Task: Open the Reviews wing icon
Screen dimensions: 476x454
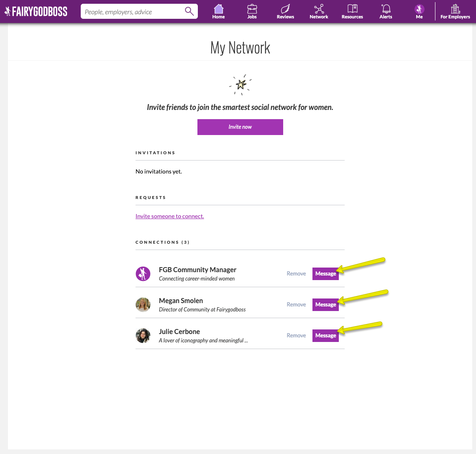Action: (285, 8)
